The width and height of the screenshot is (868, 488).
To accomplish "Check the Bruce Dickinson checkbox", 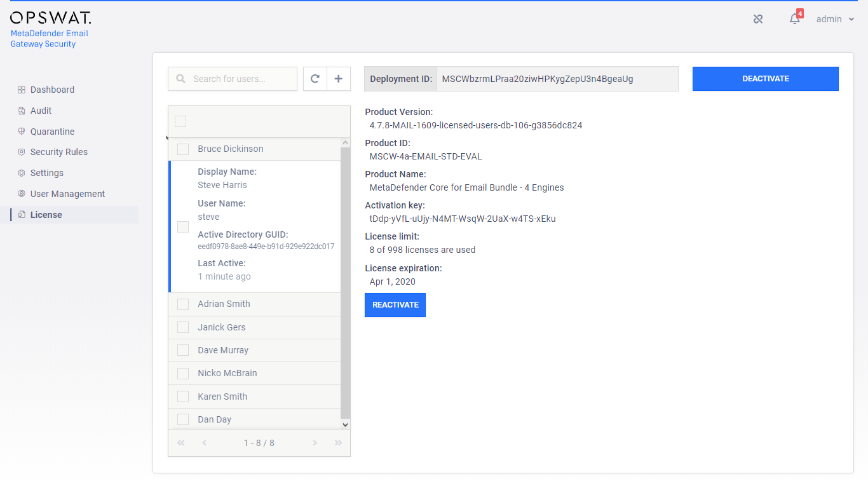I will click(x=183, y=149).
